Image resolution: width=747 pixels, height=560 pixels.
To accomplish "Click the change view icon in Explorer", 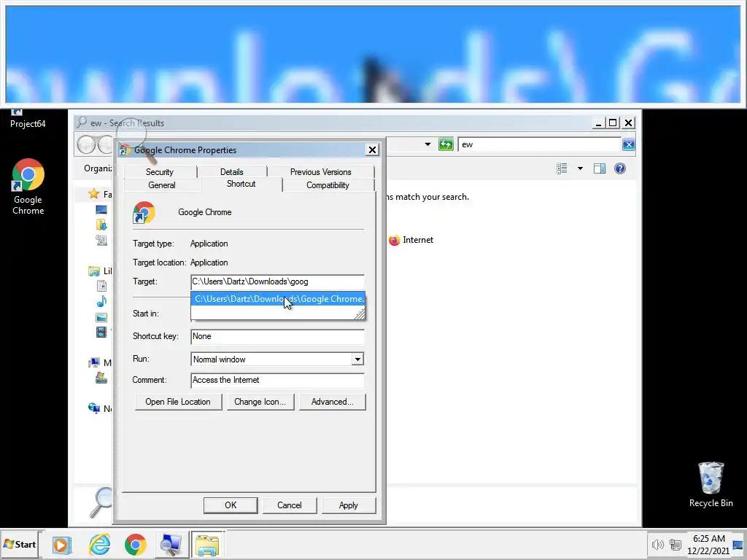I will click(x=562, y=168).
